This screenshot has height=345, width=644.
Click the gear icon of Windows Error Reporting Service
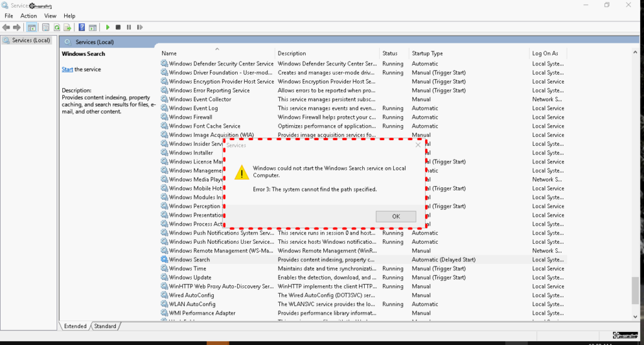pyautogui.click(x=164, y=90)
